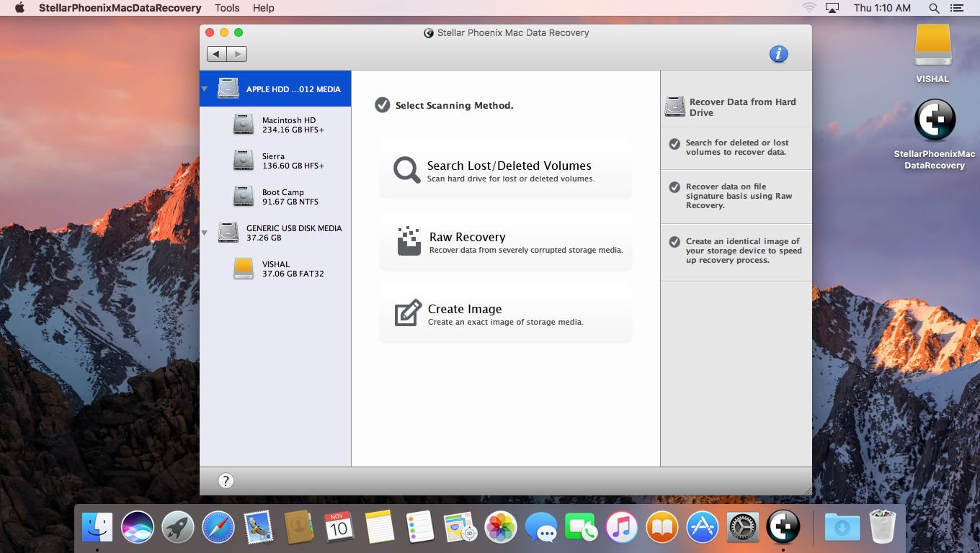Select the GENERIC USB DISK MEDIA drive
Image resolution: width=980 pixels, height=553 pixels.
coord(275,233)
